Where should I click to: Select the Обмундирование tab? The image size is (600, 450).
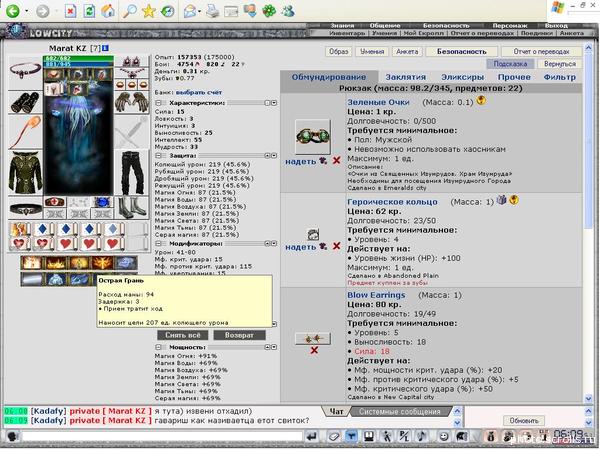(x=329, y=77)
